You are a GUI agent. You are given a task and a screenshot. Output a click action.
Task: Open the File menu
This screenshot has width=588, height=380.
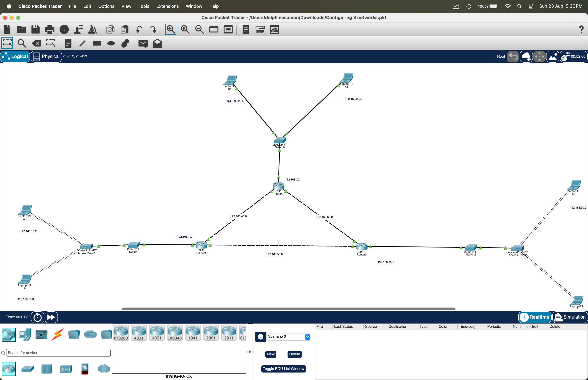pos(72,6)
